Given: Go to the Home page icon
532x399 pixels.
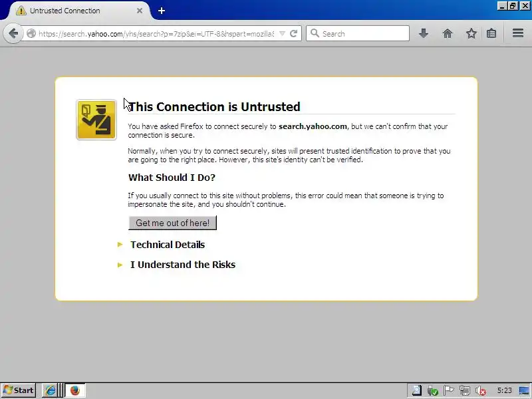Looking at the screenshot, I should [x=448, y=33].
